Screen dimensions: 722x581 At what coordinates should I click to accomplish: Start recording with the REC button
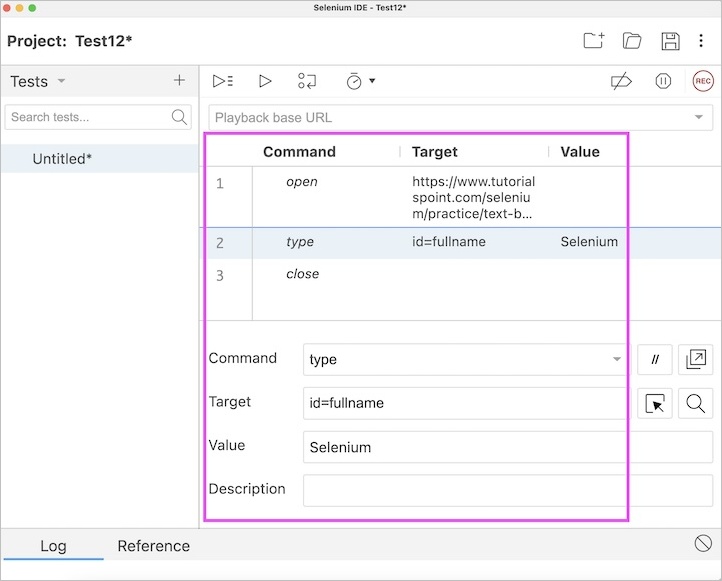coord(703,81)
